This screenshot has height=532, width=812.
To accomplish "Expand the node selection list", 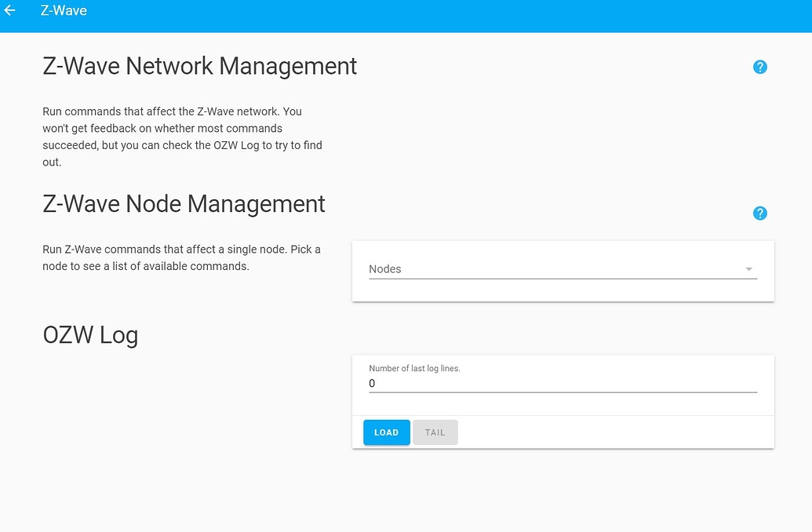I will [562, 269].
